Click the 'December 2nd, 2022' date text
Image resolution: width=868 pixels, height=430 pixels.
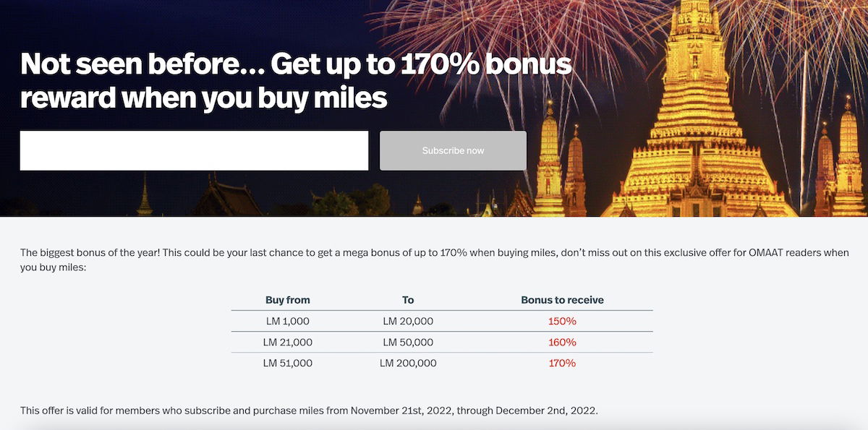[x=548, y=410]
